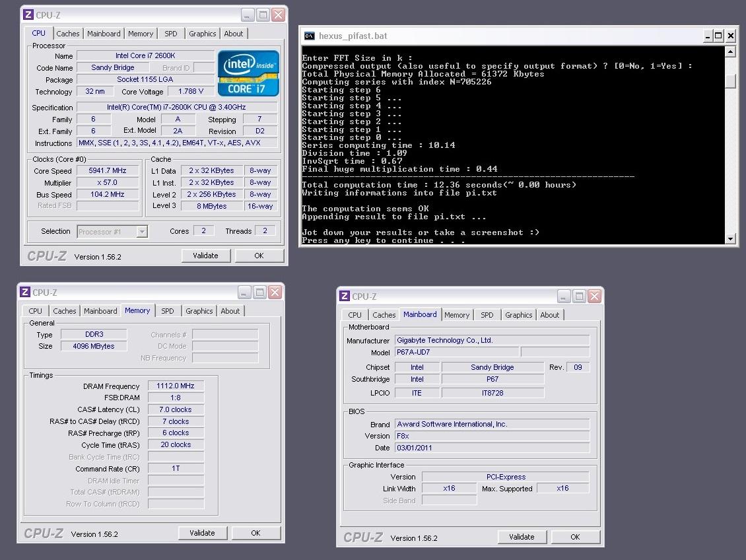Screen dimensions: 746x560
Task: Click memory Size value 4096 MBytes
Action: (94, 347)
